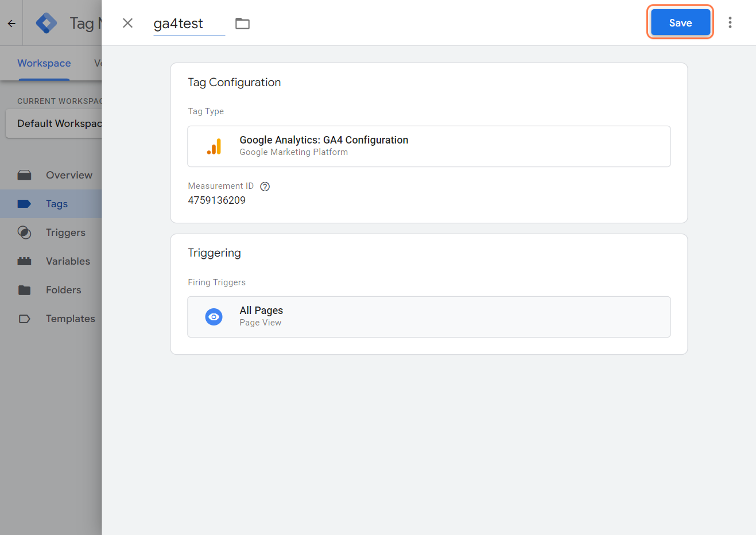
Task: Click the Measurement ID value 4759136209
Action: pyautogui.click(x=217, y=200)
